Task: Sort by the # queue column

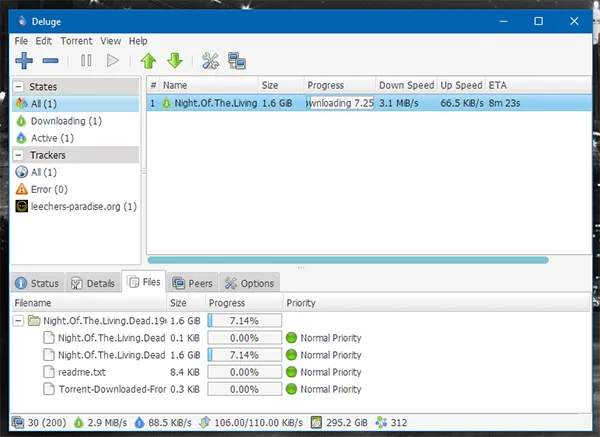Action: click(x=153, y=85)
